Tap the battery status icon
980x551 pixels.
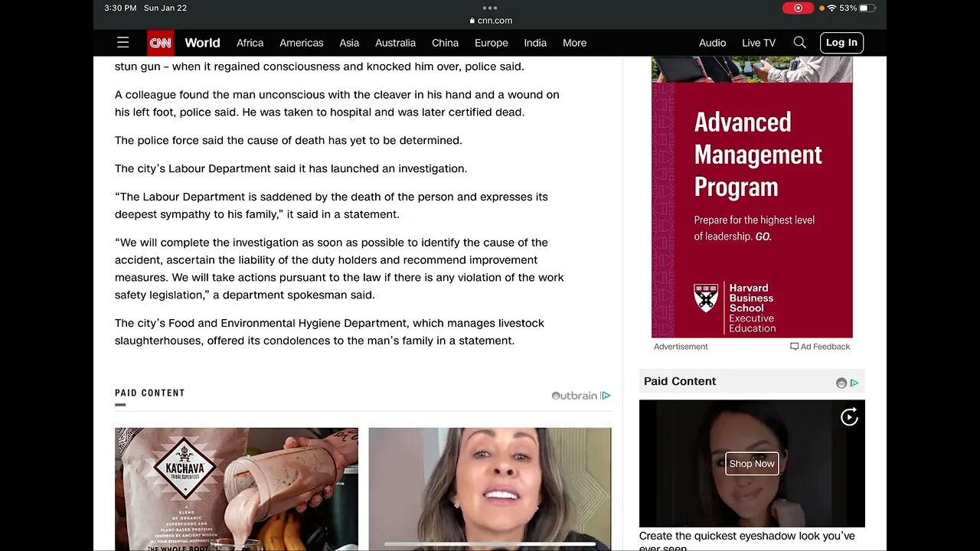[x=867, y=8]
